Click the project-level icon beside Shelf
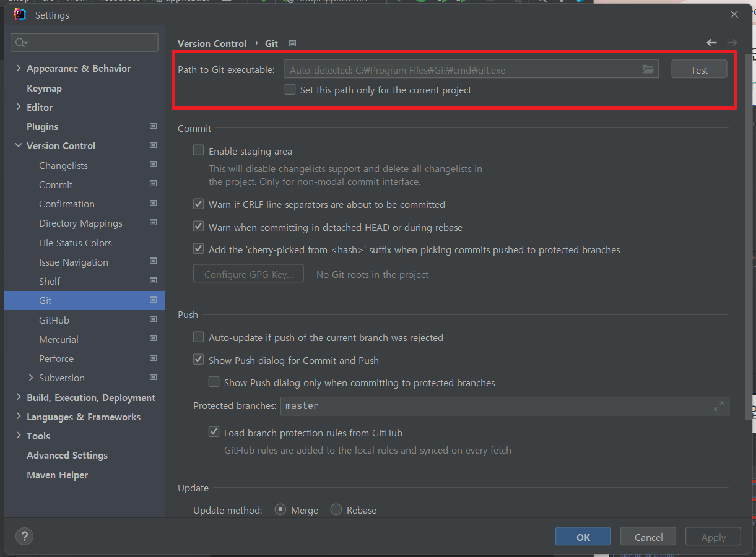 pos(153,280)
